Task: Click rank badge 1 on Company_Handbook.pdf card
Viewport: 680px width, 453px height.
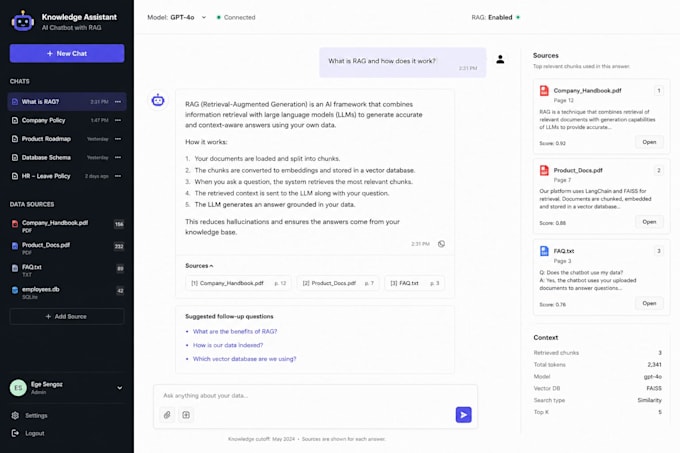Action: [658, 91]
